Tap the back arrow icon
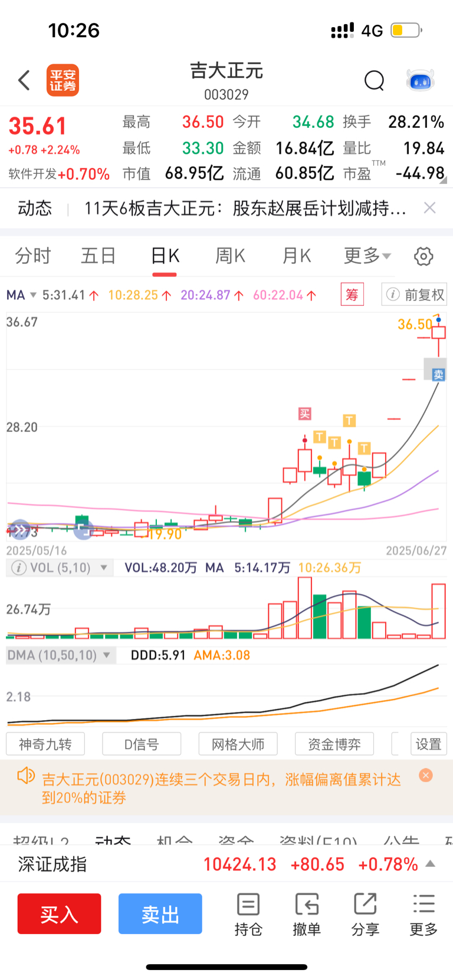Viewport: 453px width, 980px height. pos(24,80)
